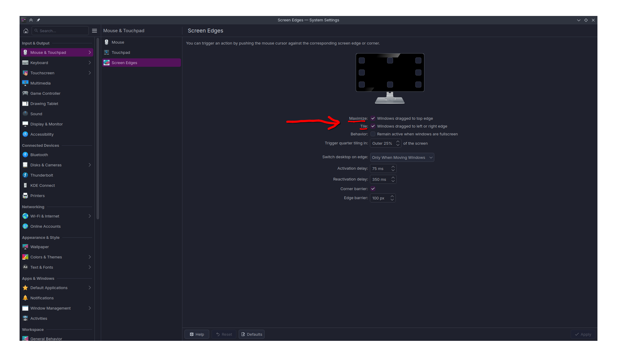Viewport: 617px width, 364px height.
Task: Click the Online Accounts icon
Action: point(25,226)
